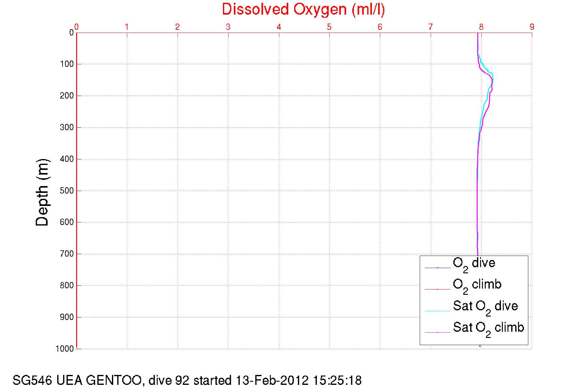Select the O2 dive legend entry

474,264
